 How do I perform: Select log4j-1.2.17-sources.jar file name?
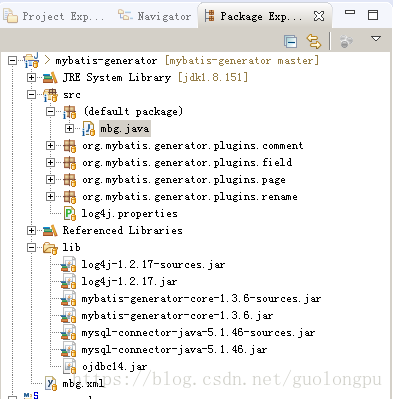pyautogui.click(x=153, y=264)
